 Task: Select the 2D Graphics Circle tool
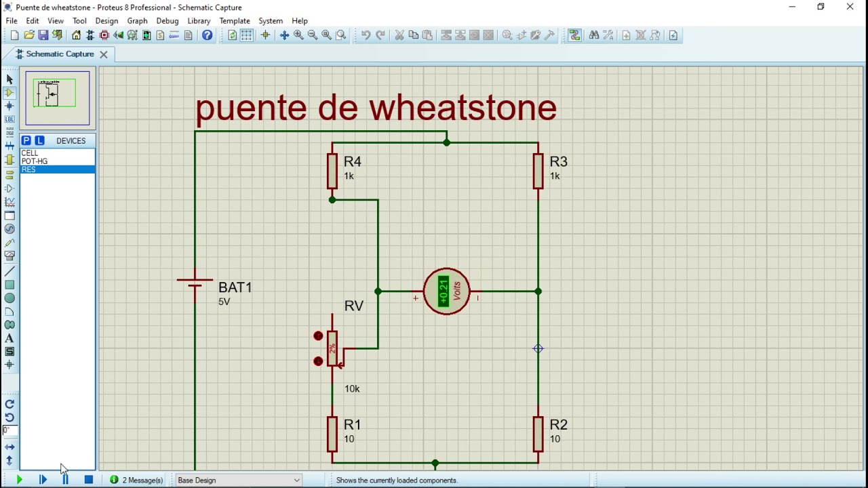[9, 298]
